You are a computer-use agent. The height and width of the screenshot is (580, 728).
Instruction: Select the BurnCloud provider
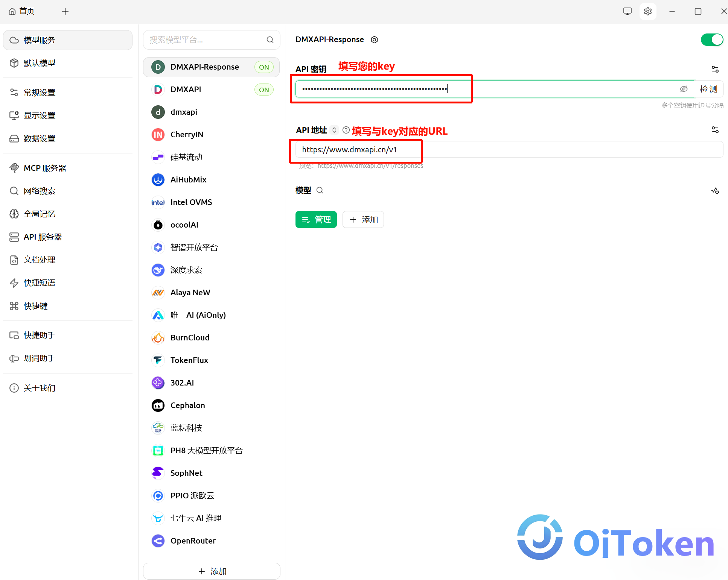[x=212, y=338]
